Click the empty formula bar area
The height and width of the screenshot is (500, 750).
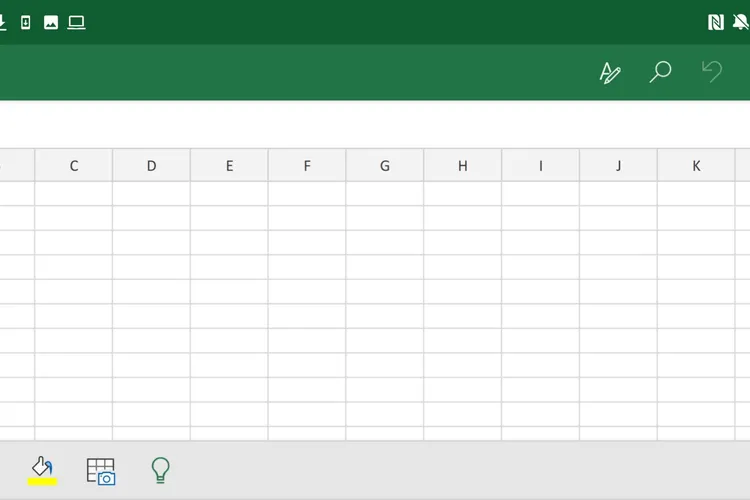click(375, 124)
